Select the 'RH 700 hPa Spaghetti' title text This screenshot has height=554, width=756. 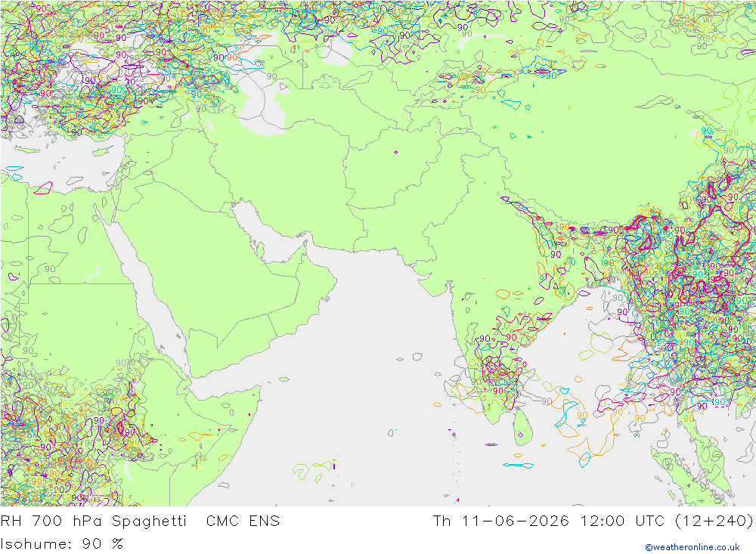94,522
